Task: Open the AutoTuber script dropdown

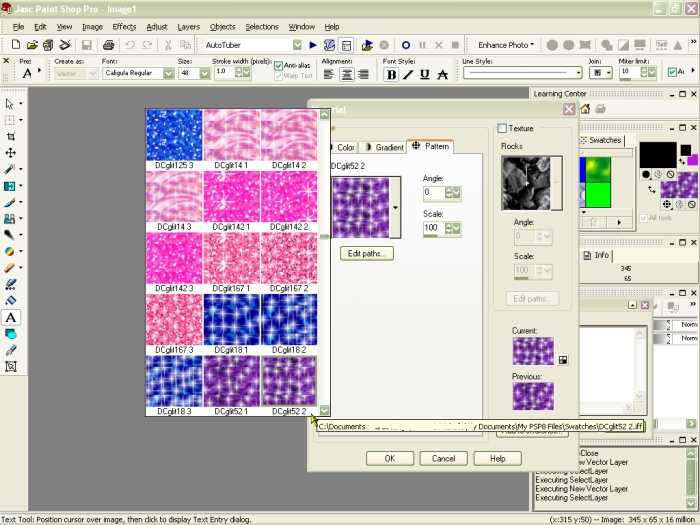Action: (297, 45)
